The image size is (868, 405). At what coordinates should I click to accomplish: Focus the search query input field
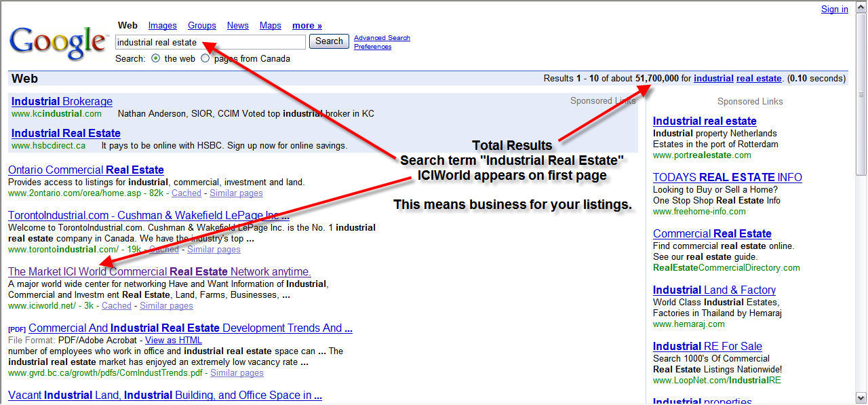[x=210, y=42]
